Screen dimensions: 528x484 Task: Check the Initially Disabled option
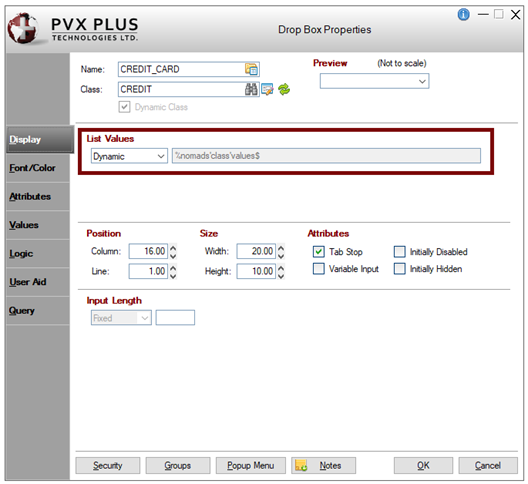pyautogui.click(x=399, y=252)
